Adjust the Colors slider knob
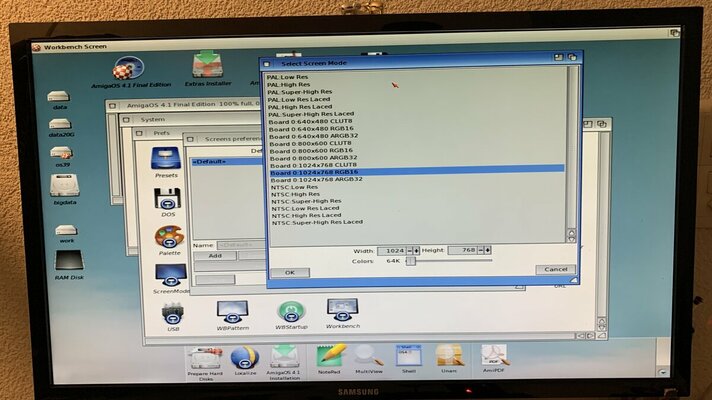The image size is (712, 400). 410,261
